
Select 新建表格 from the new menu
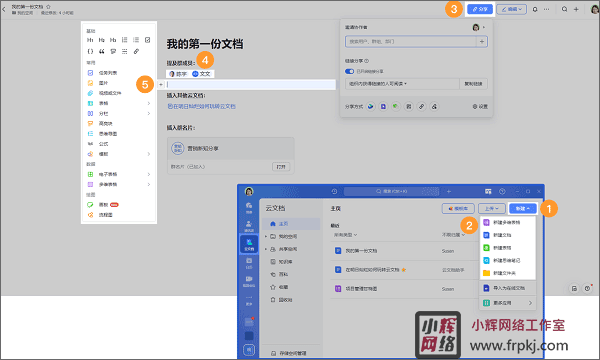pyautogui.click(x=508, y=248)
